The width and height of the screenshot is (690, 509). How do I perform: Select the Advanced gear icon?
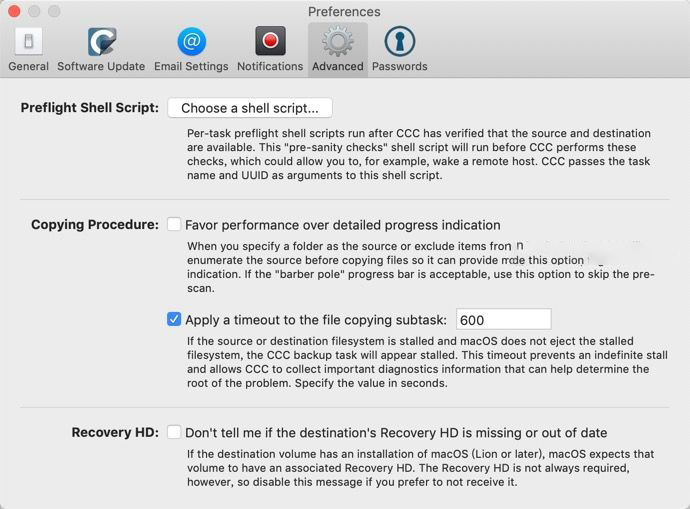pyautogui.click(x=338, y=41)
